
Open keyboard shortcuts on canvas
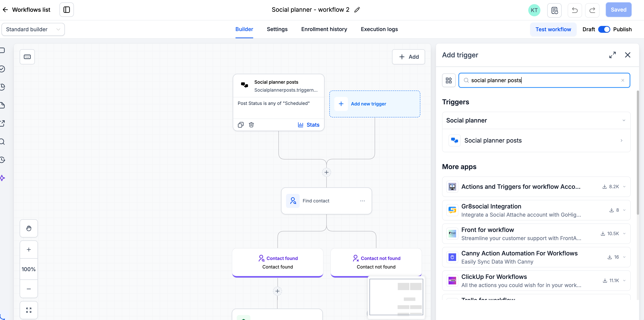[x=27, y=57]
